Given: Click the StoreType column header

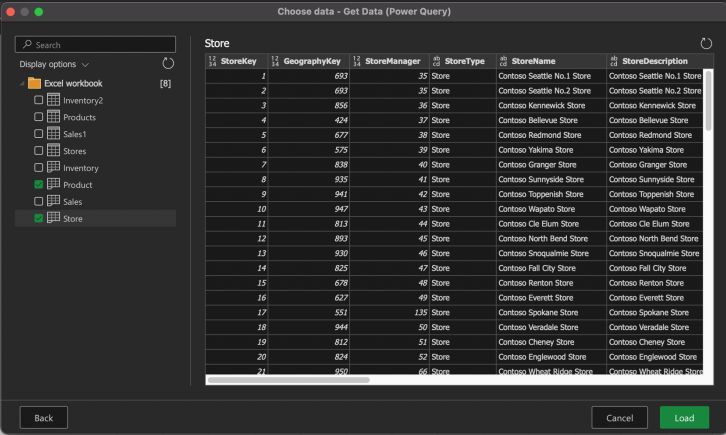Looking at the screenshot, I should coord(463,61).
